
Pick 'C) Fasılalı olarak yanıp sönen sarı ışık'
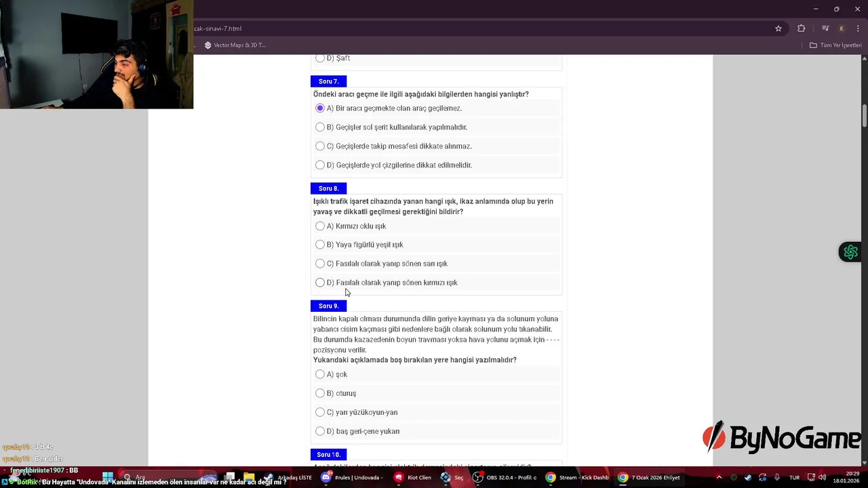tap(320, 264)
